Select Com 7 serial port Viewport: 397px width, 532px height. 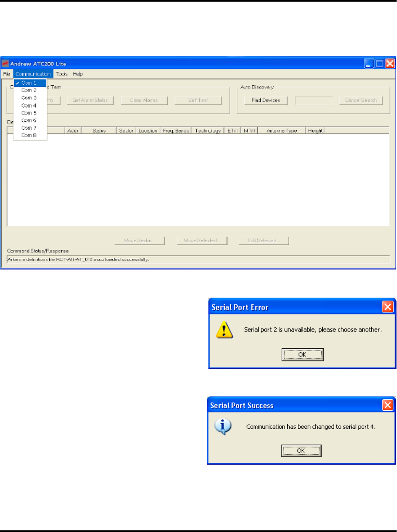30,128
